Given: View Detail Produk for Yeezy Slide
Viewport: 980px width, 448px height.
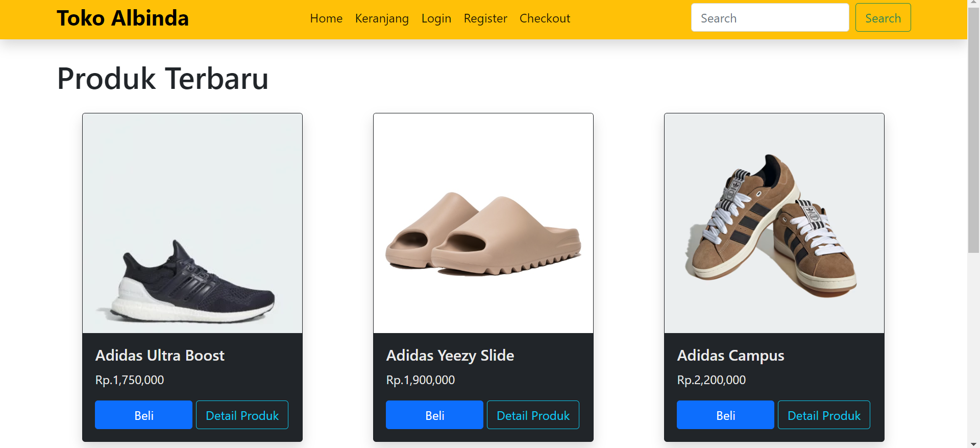Looking at the screenshot, I should coord(533,415).
